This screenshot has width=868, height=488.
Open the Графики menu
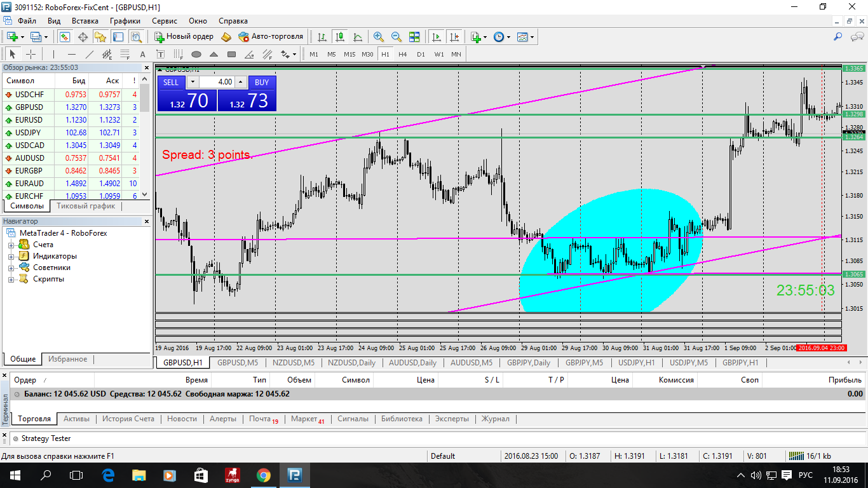point(125,21)
